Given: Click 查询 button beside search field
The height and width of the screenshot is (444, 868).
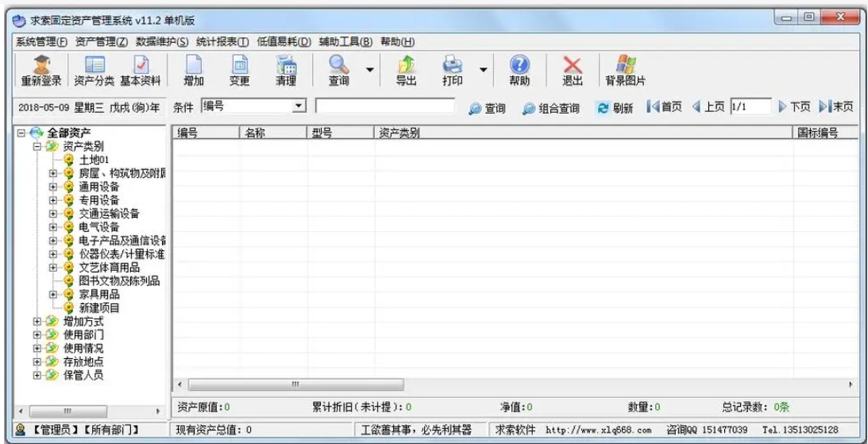Looking at the screenshot, I should (x=487, y=109).
